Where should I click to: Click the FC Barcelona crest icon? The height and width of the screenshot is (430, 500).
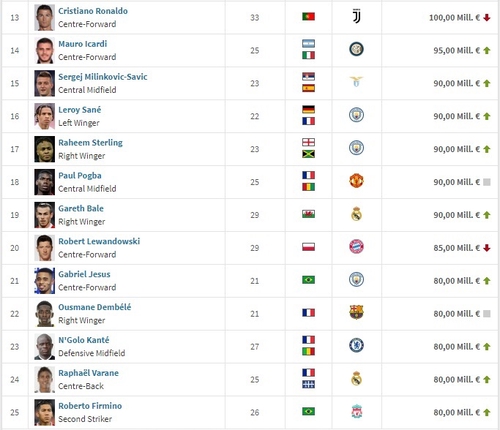point(356,312)
